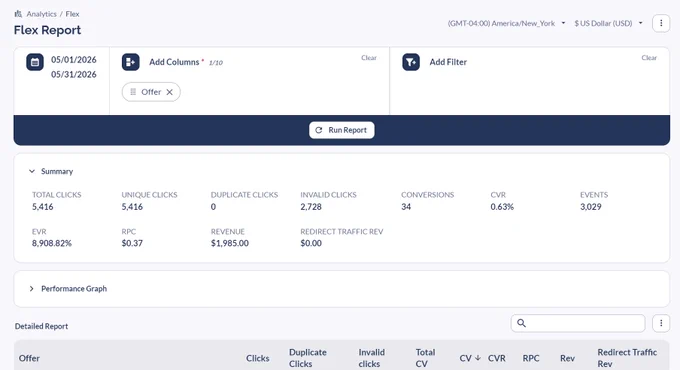Sort by Total CV column header
This screenshot has width=680, height=370.
[x=425, y=358]
